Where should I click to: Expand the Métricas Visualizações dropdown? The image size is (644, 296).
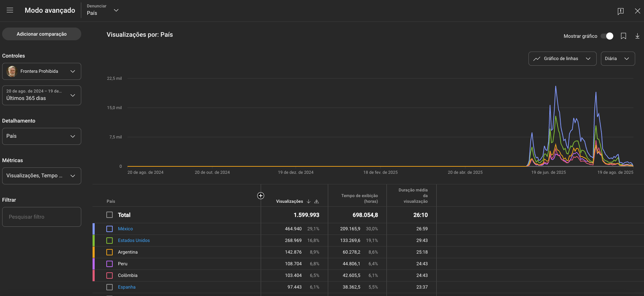[42, 176]
